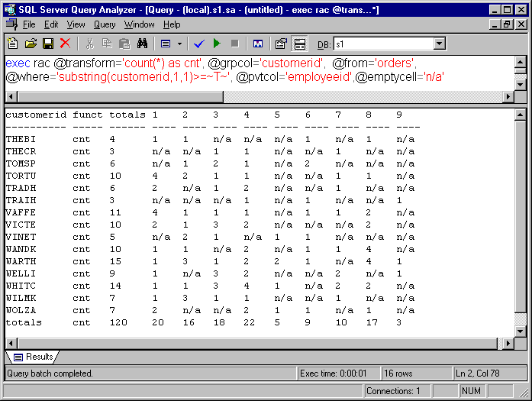This screenshot has height=401, width=532.
Task: Open the current connection properties icon
Action: (281, 44)
